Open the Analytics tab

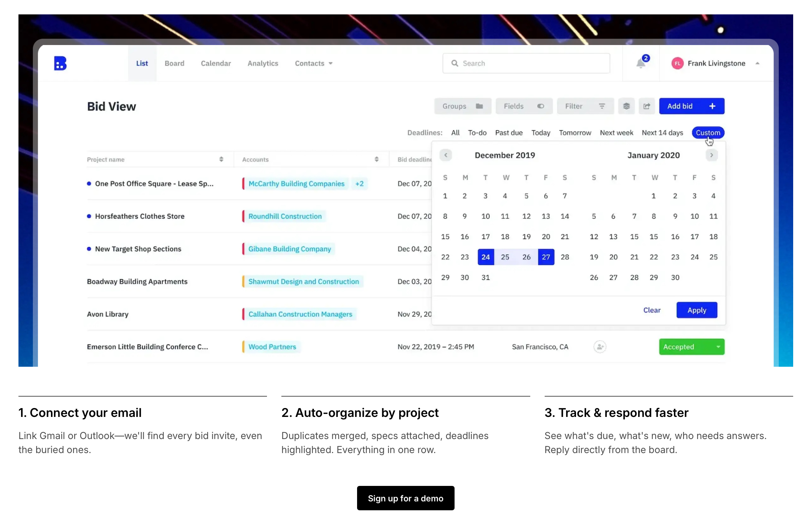point(263,63)
